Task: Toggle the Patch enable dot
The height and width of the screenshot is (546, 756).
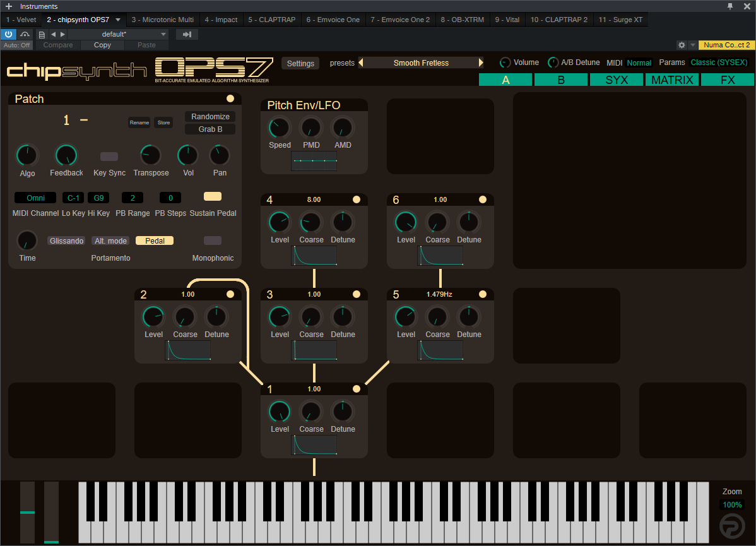Action: [230, 98]
